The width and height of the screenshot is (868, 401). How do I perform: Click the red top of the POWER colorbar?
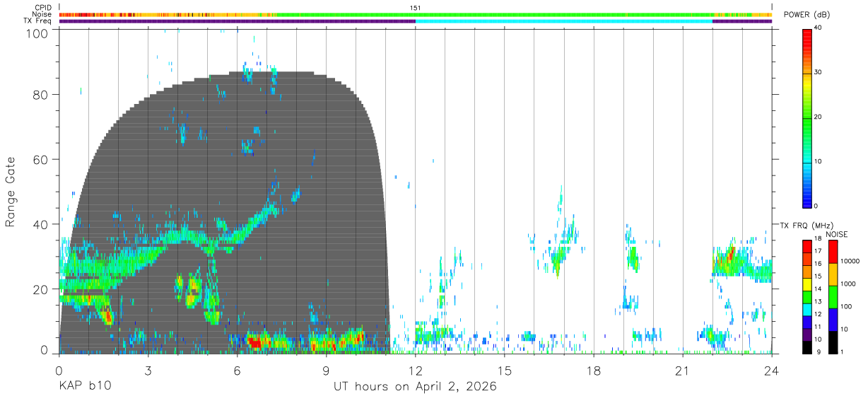[x=807, y=39]
